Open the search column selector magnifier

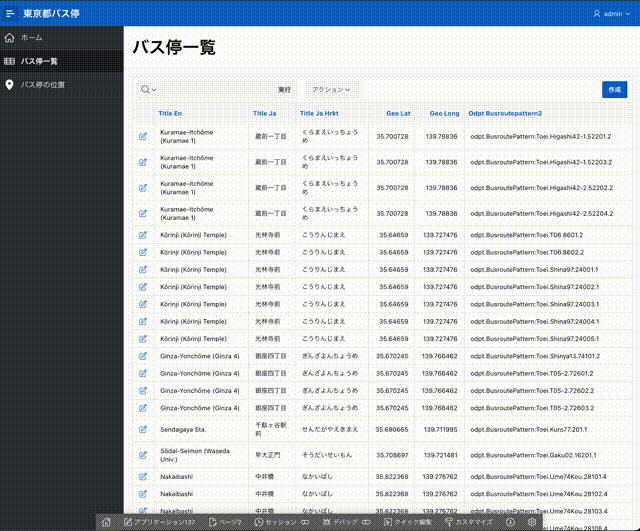149,89
